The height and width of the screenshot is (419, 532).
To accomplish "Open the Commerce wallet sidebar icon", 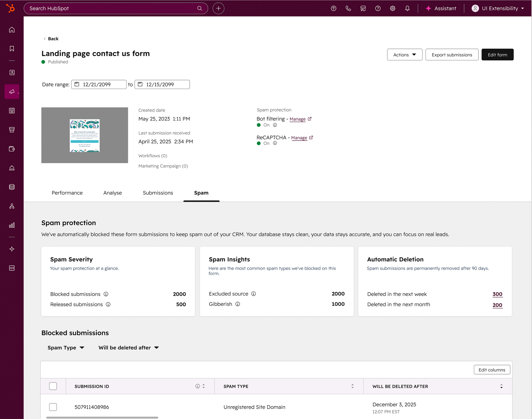I will pos(12,149).
